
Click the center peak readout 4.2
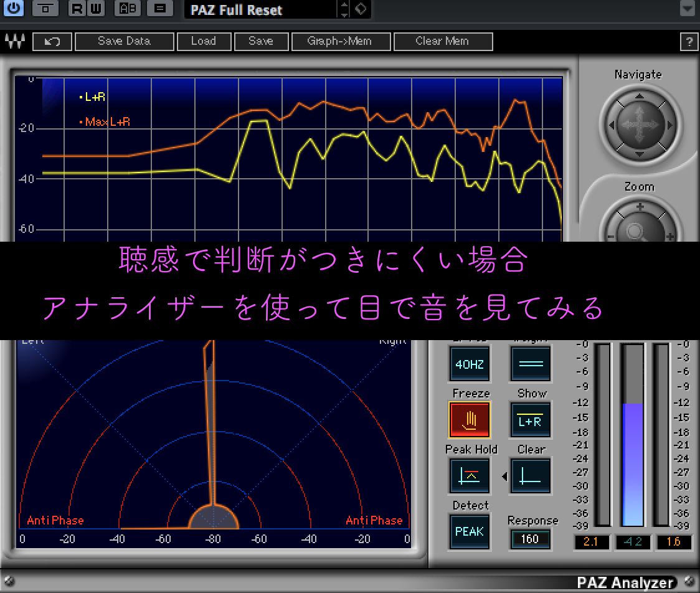pyautogui.click(x=633, y=542)
